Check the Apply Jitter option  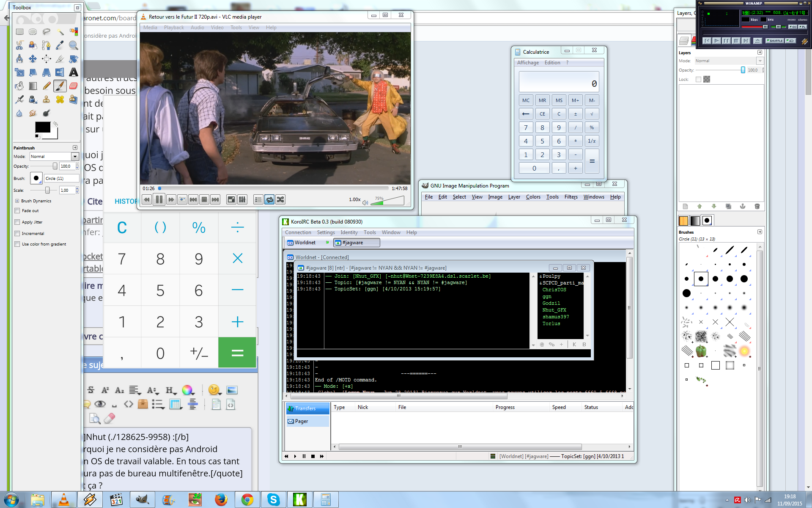pos(17,222)
